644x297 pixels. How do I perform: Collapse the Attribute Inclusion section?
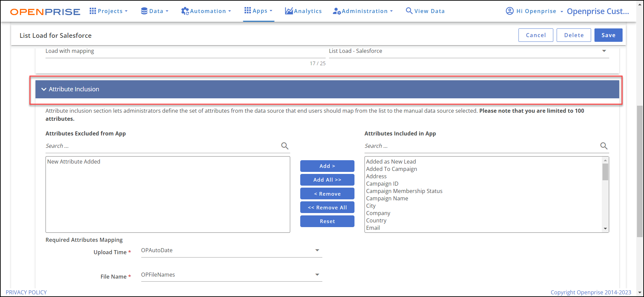coord(327,89)
